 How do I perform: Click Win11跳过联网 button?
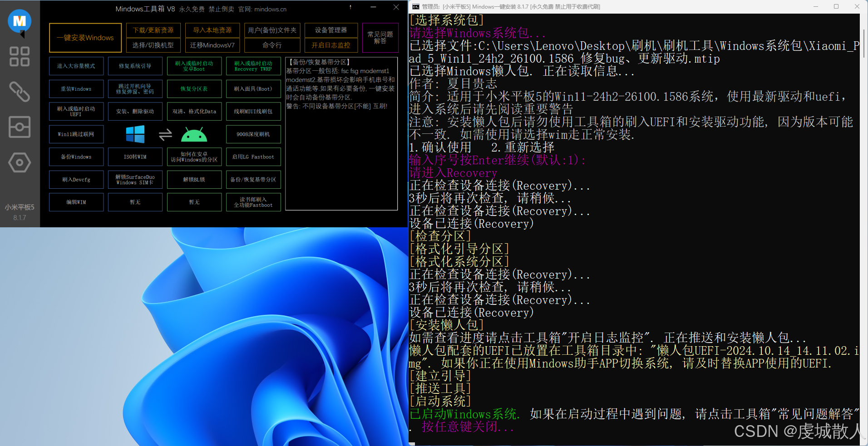tap(76, 134)
